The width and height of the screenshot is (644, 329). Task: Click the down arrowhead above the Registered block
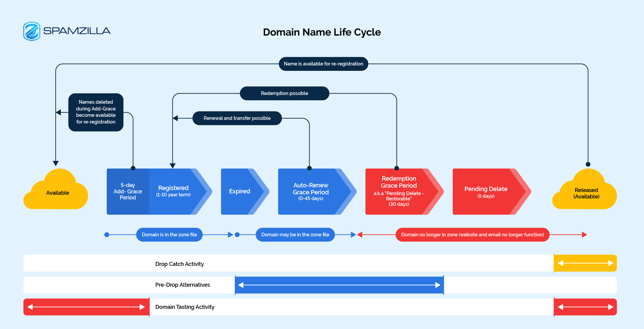pyautogui.click(x=173, y=166)
